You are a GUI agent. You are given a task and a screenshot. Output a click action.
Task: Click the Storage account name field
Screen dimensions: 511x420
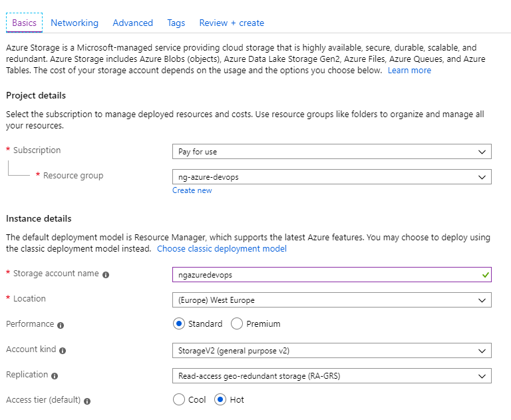[x=332, y=275]
